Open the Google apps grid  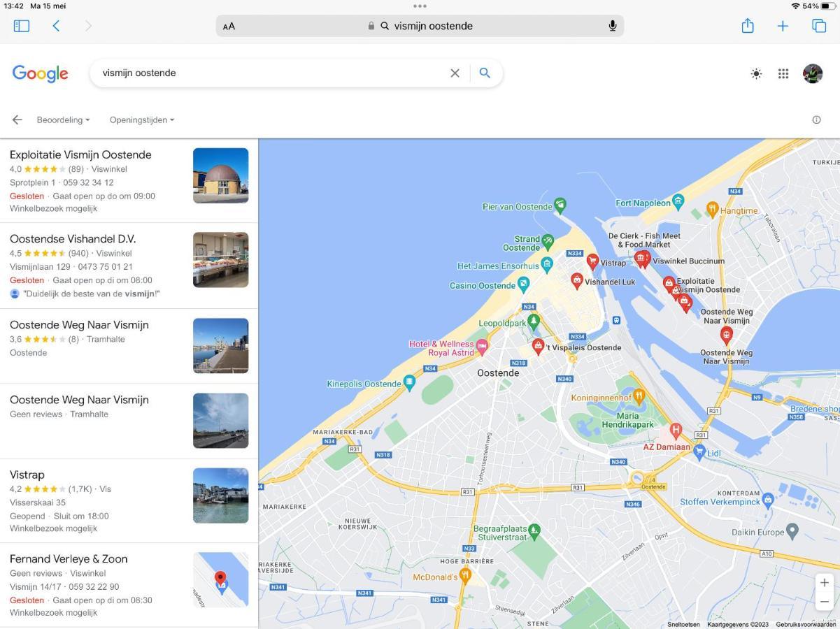click(x=783, y=73)
